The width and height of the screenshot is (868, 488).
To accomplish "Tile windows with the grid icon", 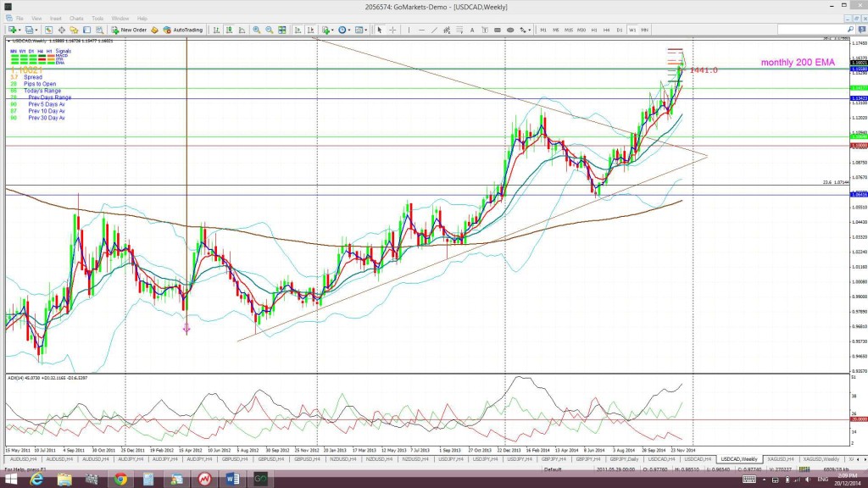I will pos(282,30).
